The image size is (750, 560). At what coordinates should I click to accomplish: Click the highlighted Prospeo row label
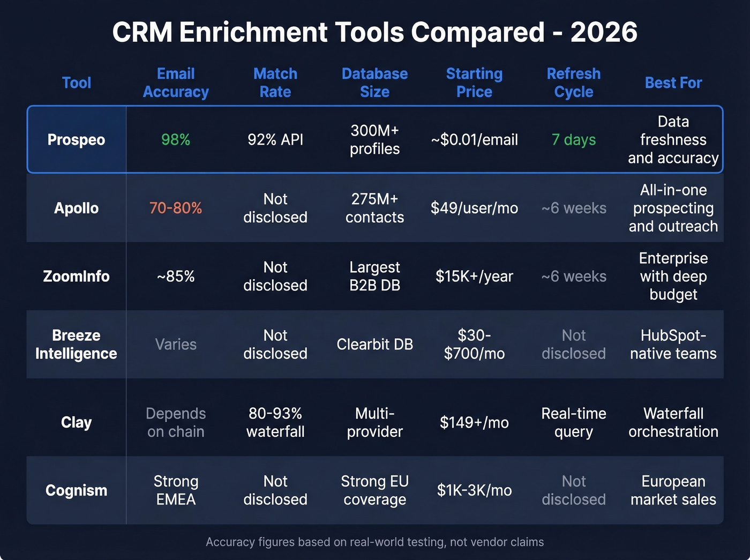click(x=76, y=140)
